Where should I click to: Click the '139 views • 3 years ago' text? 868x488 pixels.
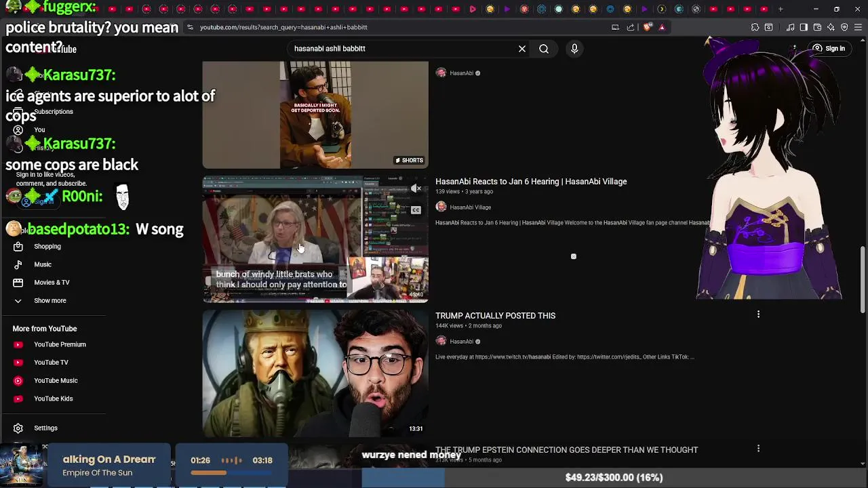pyautogui.click(x=464, y=192)
